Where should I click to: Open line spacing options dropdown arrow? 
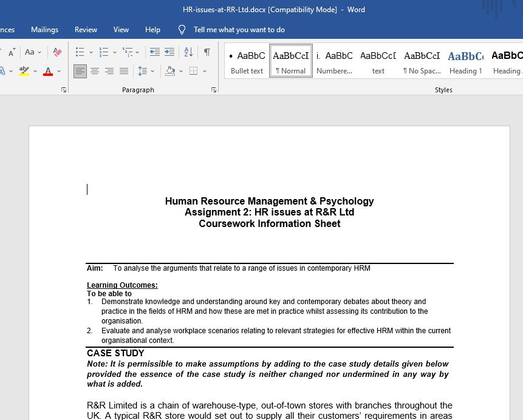[x=152, y=72]
